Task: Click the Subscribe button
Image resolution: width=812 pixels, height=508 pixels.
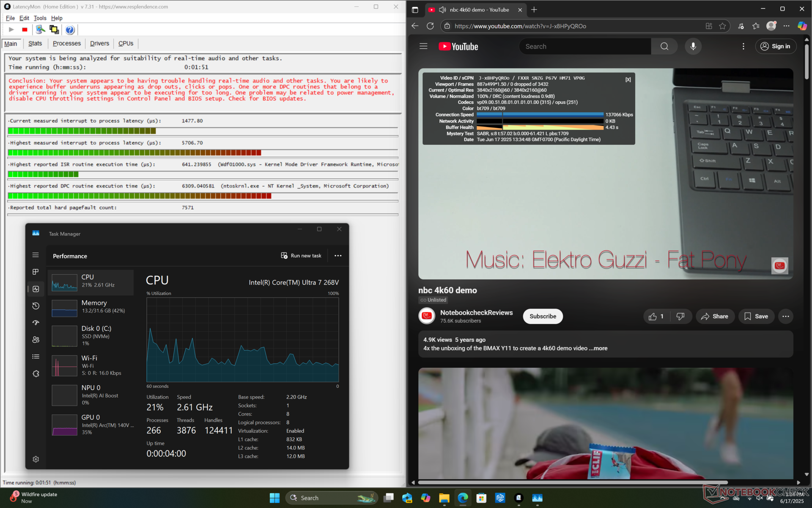Action: 543,316
